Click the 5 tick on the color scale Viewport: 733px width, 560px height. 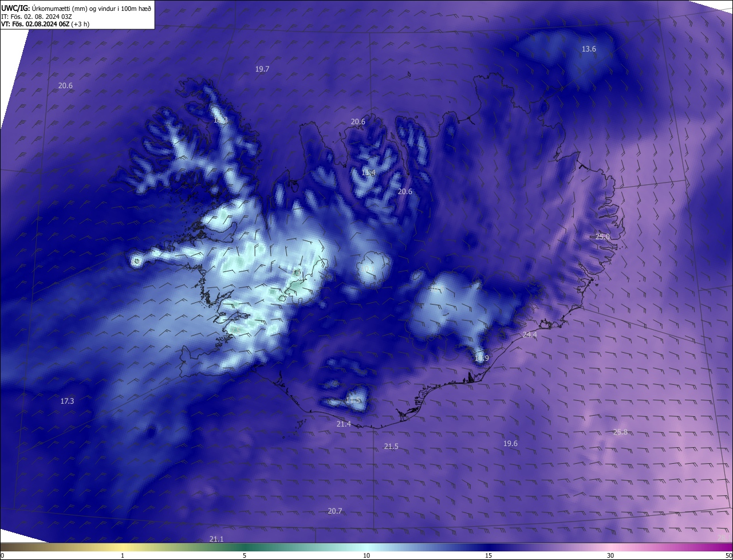coord(245,555)
